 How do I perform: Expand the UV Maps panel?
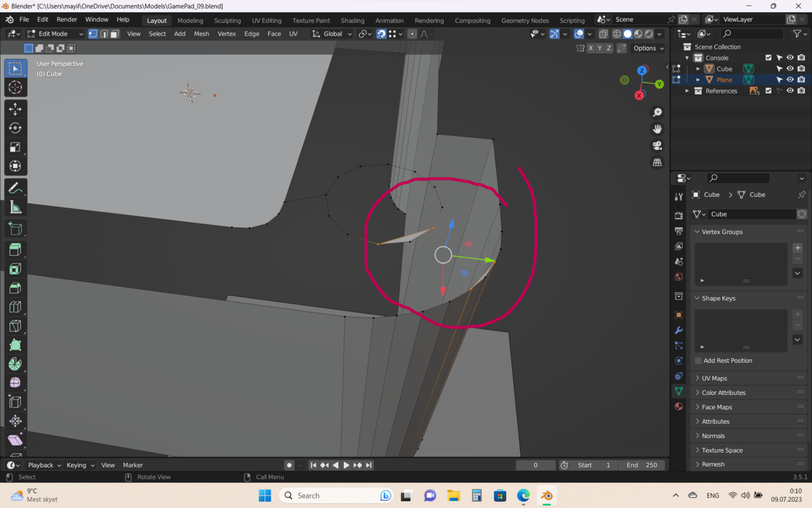coord(714,378)
